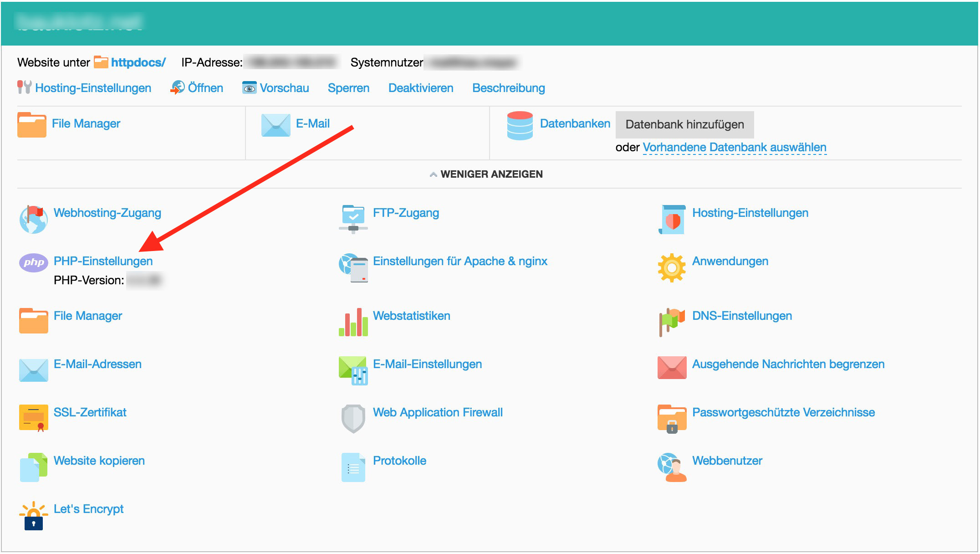Click the top File Manager folder icon
980x554 pixels.
[32, 125]
